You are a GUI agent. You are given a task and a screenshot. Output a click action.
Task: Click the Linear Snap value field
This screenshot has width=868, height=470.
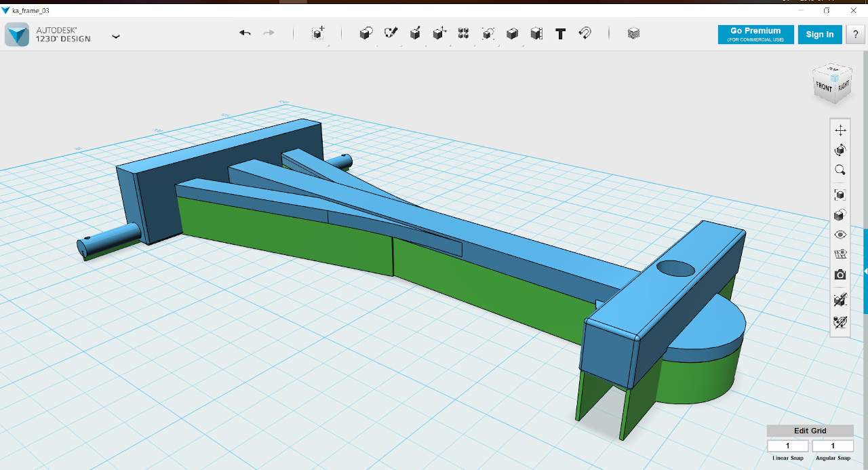788,446
